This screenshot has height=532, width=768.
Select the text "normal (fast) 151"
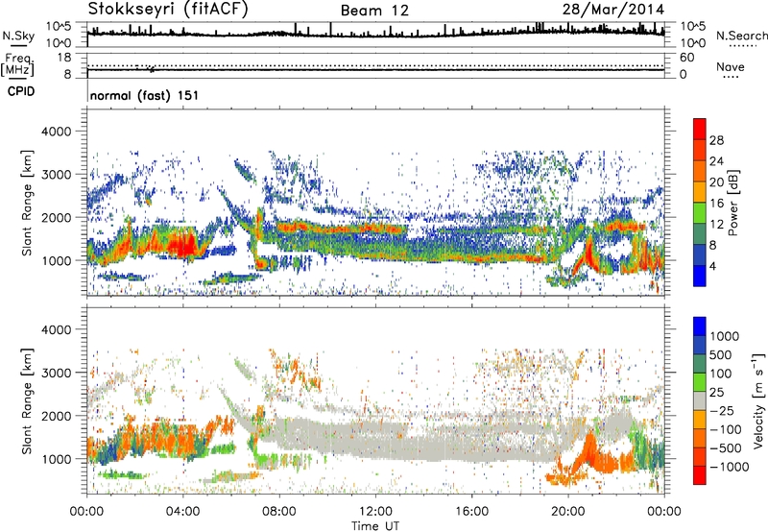tap(145, 95)
